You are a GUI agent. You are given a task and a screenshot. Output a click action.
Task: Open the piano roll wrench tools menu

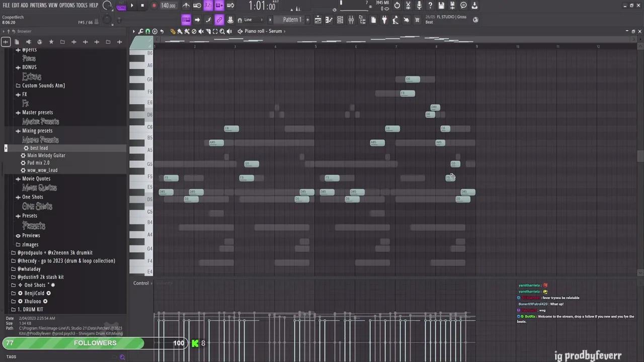coord(140,31)
